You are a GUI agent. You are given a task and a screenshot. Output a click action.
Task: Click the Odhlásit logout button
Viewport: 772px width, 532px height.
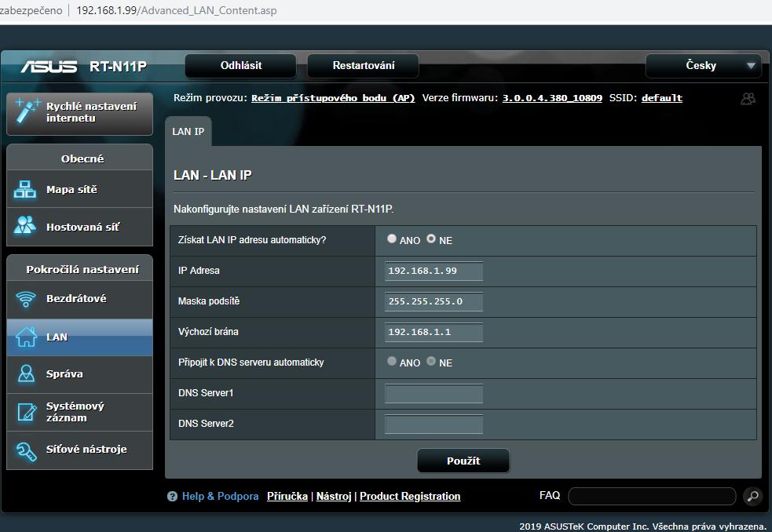[x=240, y=66]
